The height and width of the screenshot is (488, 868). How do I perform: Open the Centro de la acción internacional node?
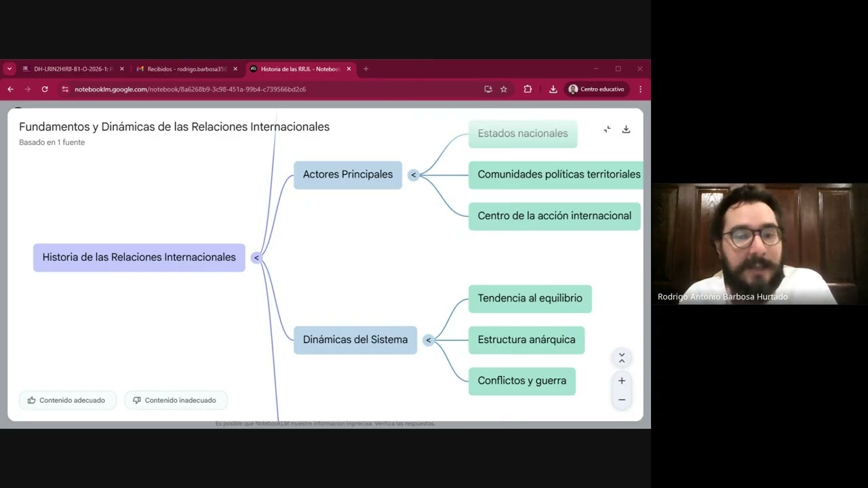coord(555,216)
